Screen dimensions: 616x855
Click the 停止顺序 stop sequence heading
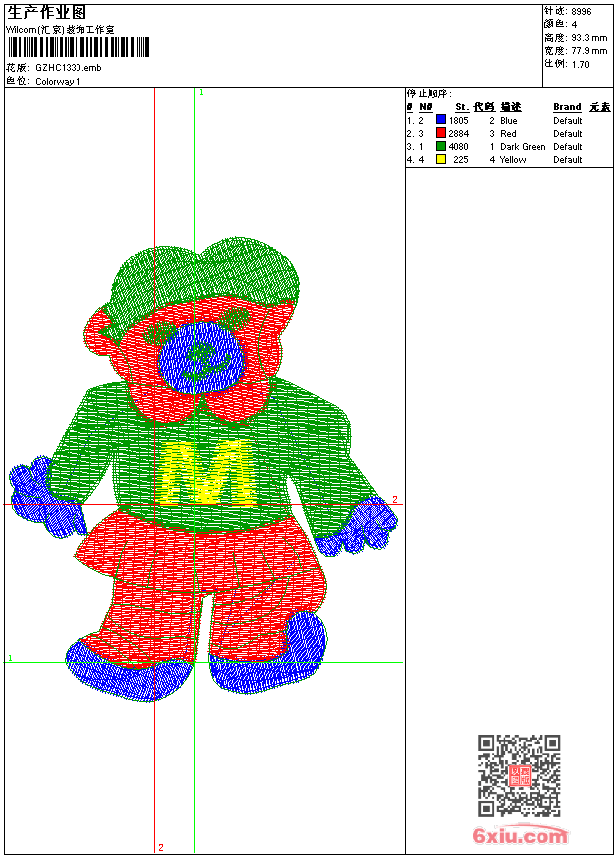click(x=429, y=93)
